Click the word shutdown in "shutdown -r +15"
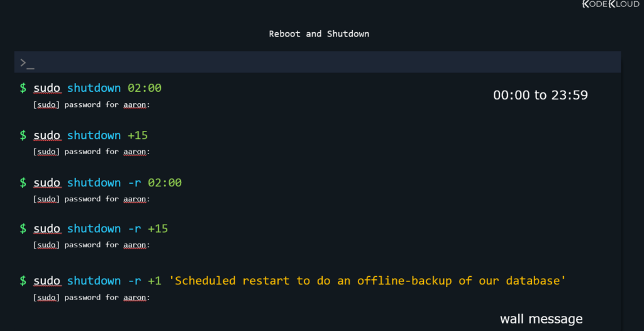The height and width of the screenshot is (331, 644). [x=94, y=228]
